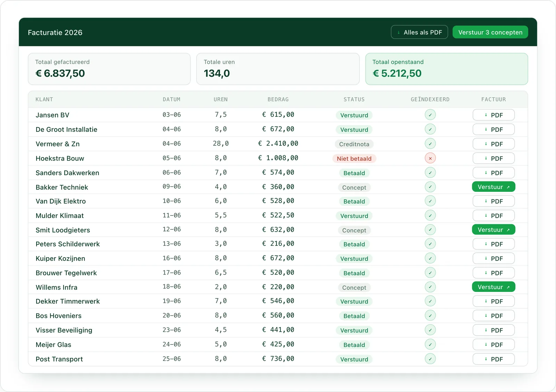Select the Hoekstra Bouw client name
Image resolution: width=556 pixels, height=392 pixels.
click(x=60, y=158)
